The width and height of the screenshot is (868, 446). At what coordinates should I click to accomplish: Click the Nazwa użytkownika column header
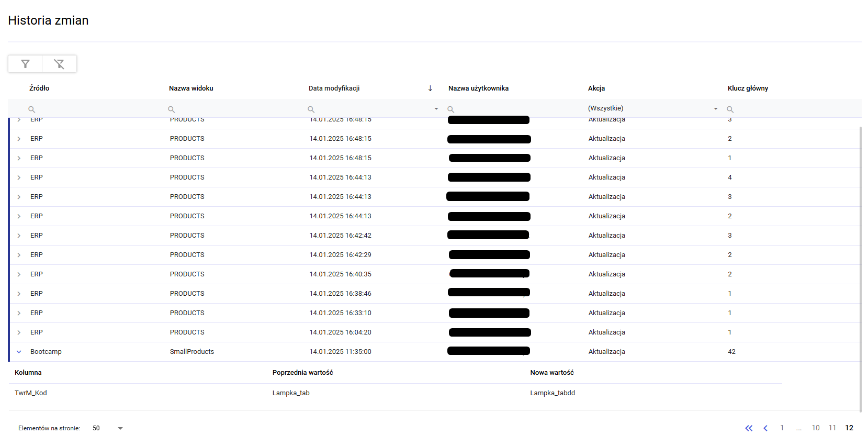(478, 88)
